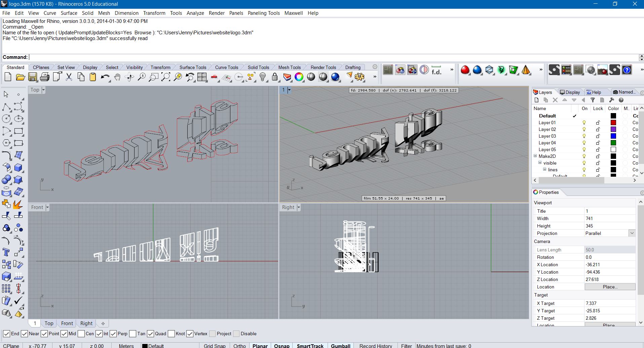Open the Projection dropdown in Properties
The width and height of the screenshot is (644, 348).
632,233
